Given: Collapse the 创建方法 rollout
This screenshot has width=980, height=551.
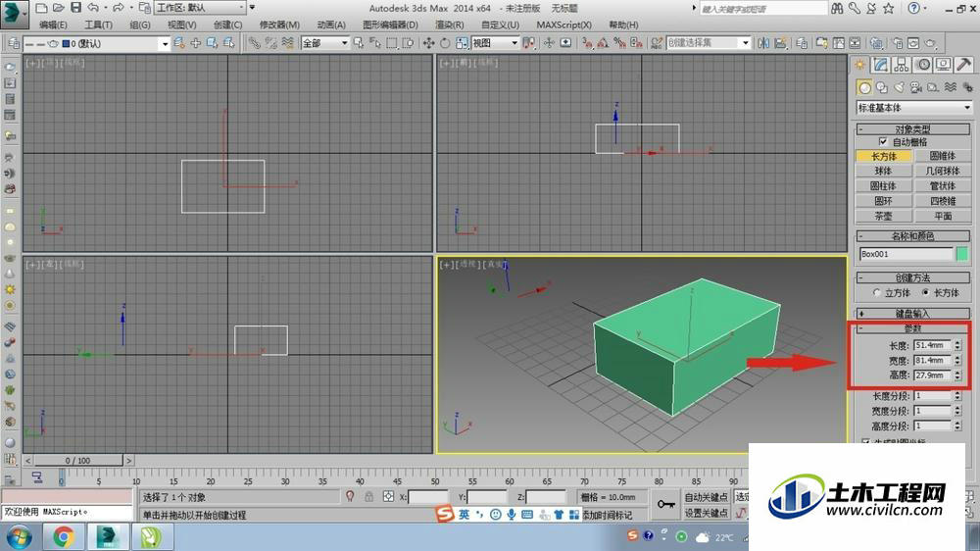Looking at the screenshot, I should coord(912,277).
